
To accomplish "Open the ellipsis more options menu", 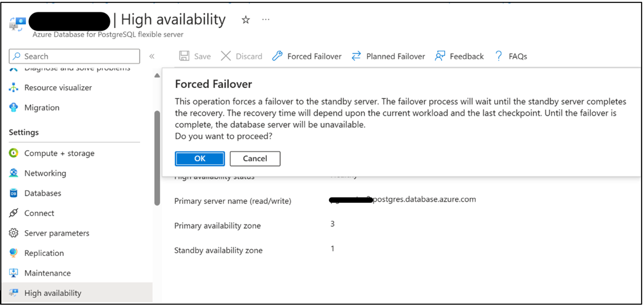I will (265, 19).
